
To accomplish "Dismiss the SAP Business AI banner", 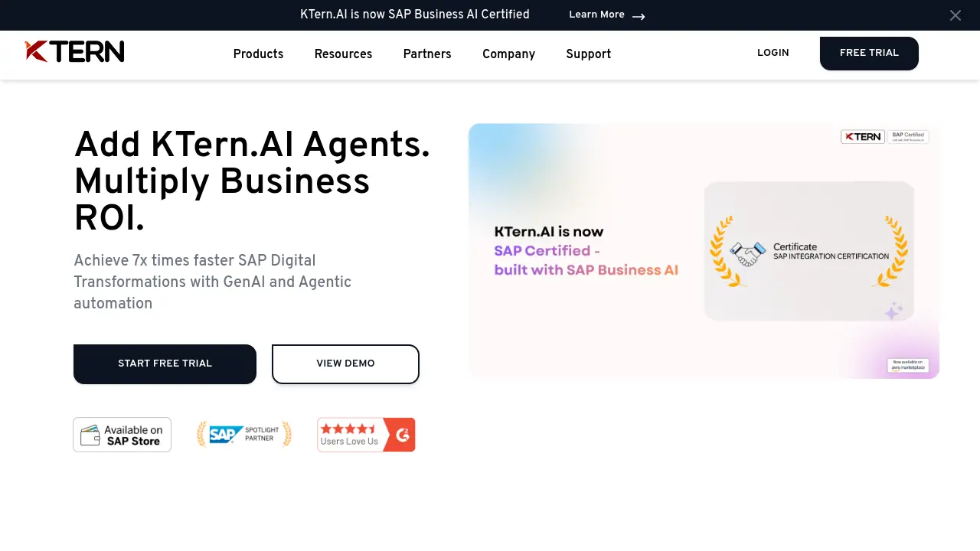I will (x=955, y=15).
